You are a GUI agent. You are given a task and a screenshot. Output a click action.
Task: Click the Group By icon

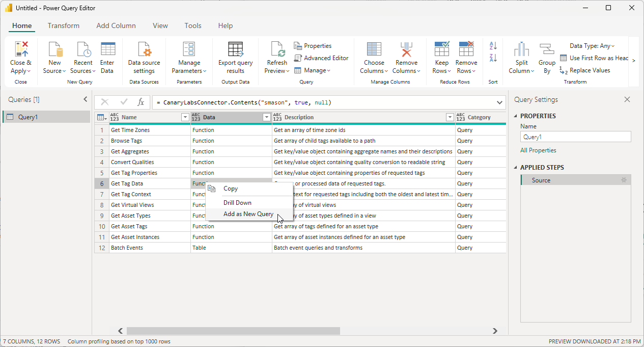[x=547, y=50]
